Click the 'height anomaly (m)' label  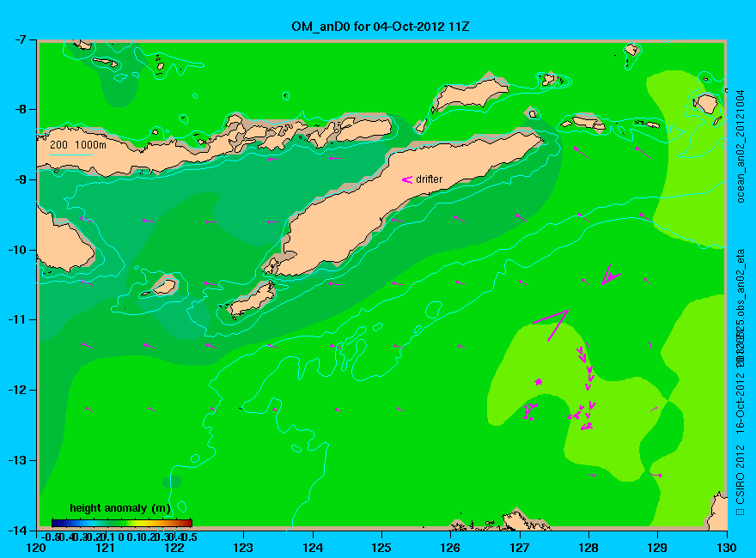click(x=120, y=508)
